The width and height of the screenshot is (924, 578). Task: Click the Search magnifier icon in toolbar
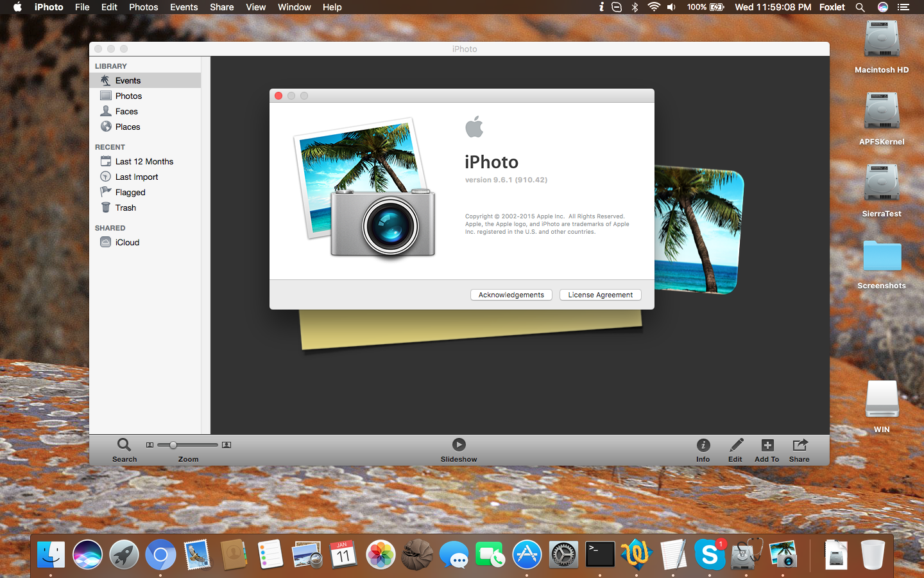[124, 444]
